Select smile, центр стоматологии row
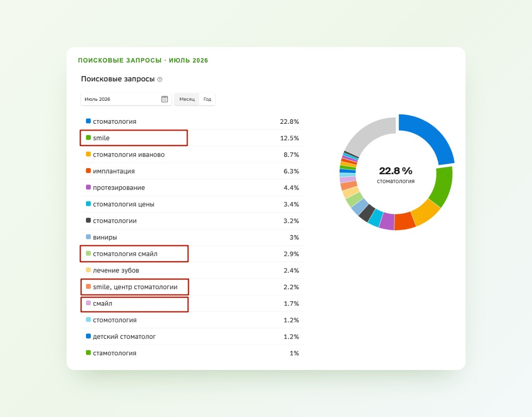This screenshot has width=532, height=417. point(192,287)
